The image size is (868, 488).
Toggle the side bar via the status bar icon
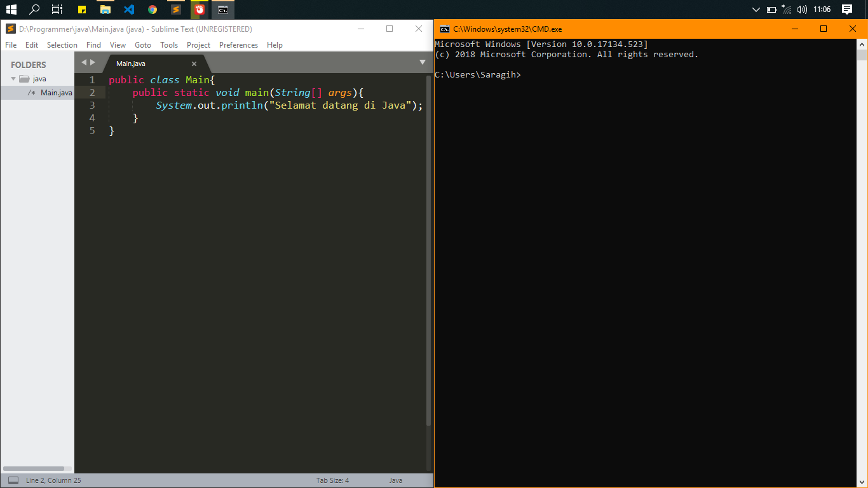[x=13, y=480]
